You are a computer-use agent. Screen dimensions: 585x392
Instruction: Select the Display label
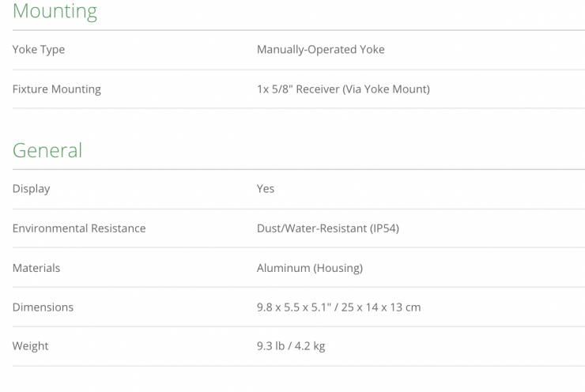(31, 189)
